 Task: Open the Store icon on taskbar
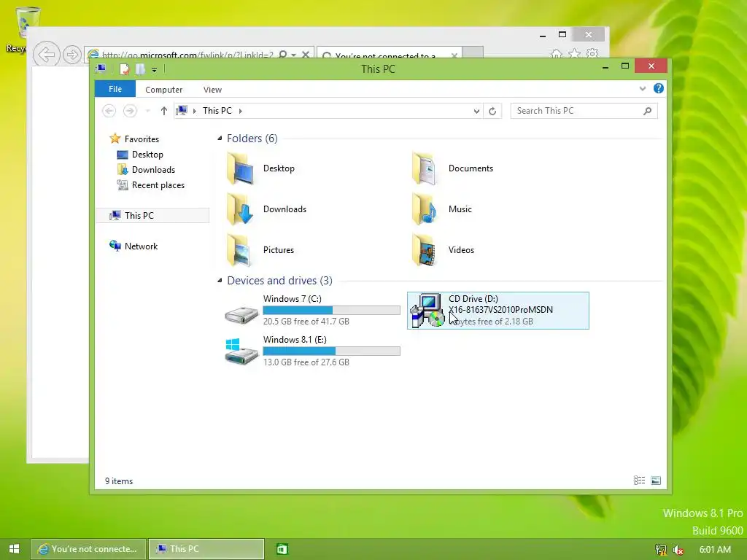pos(282,549)
